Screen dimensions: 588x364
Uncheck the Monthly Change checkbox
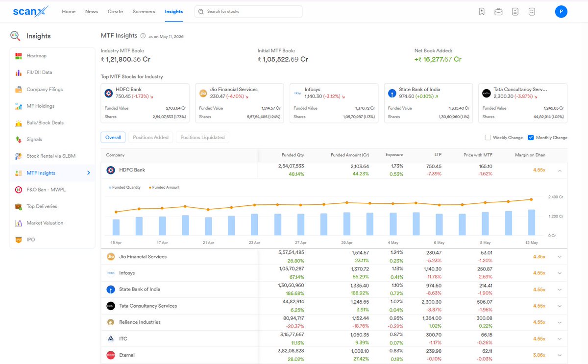coord(531,138)
